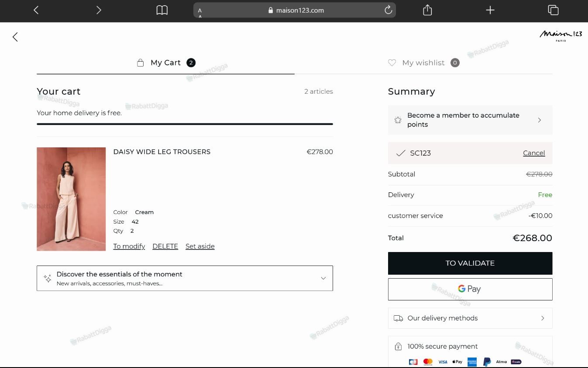Tap the Safari forward arrow
The width and height of the screenshot is (588, 368).
point(99,10)
